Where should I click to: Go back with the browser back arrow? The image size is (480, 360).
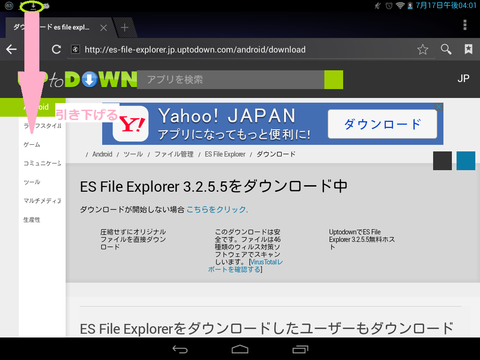coord(11,49)
